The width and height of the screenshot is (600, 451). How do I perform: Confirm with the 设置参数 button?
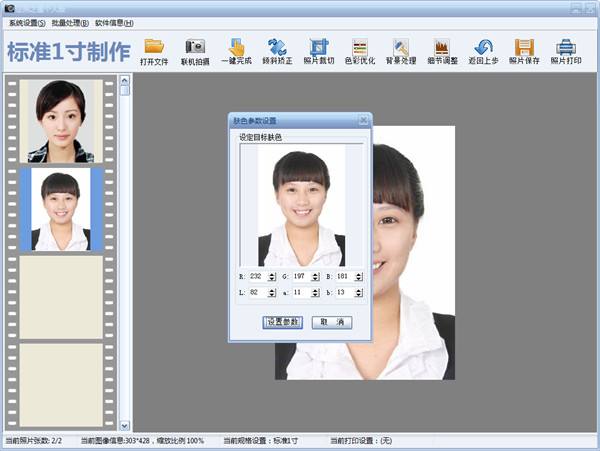click(x=282, y=322)
